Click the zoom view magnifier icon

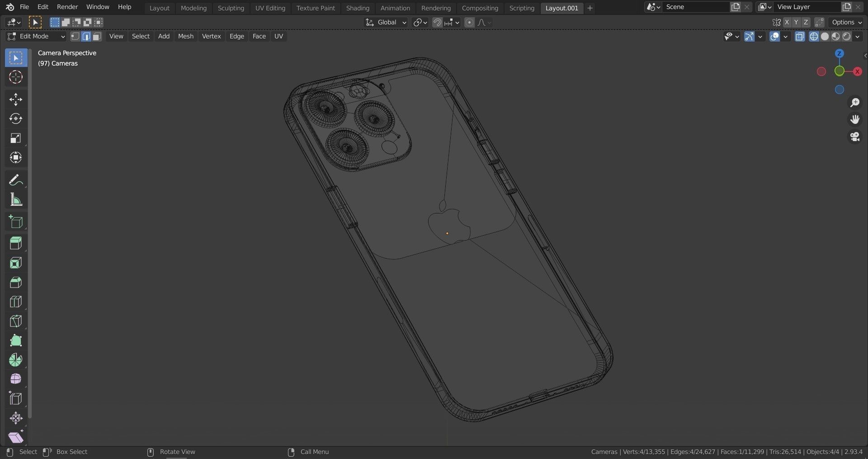[854, 103]
